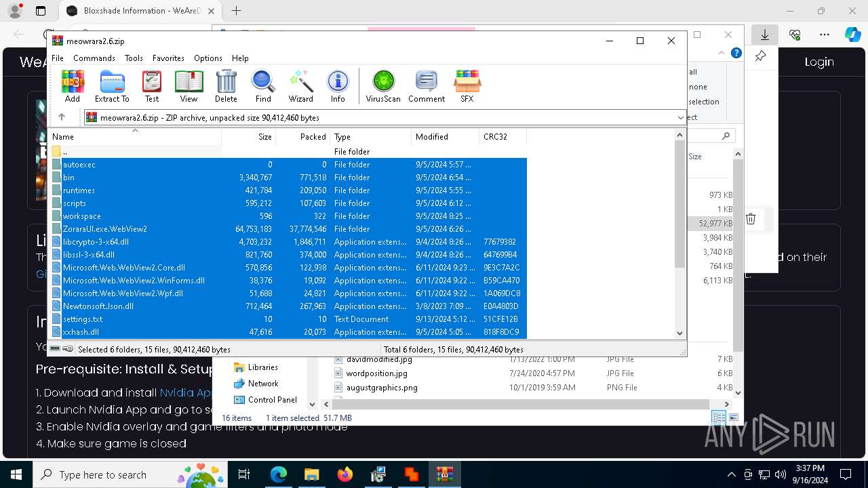Viewport: 868px width, 488px height.
Task: Select settings.txt file
Action: tap(288, 319)
